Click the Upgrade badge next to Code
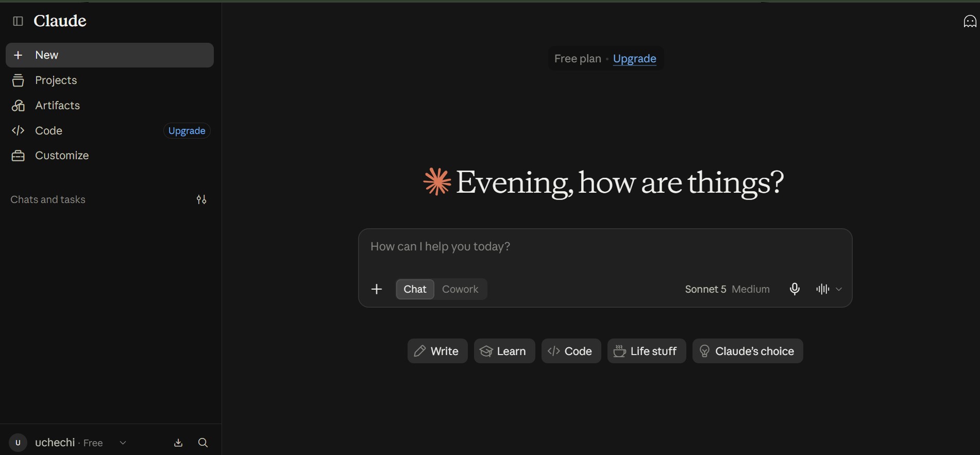Screen dimensions: 980x455 pos(187,131)
